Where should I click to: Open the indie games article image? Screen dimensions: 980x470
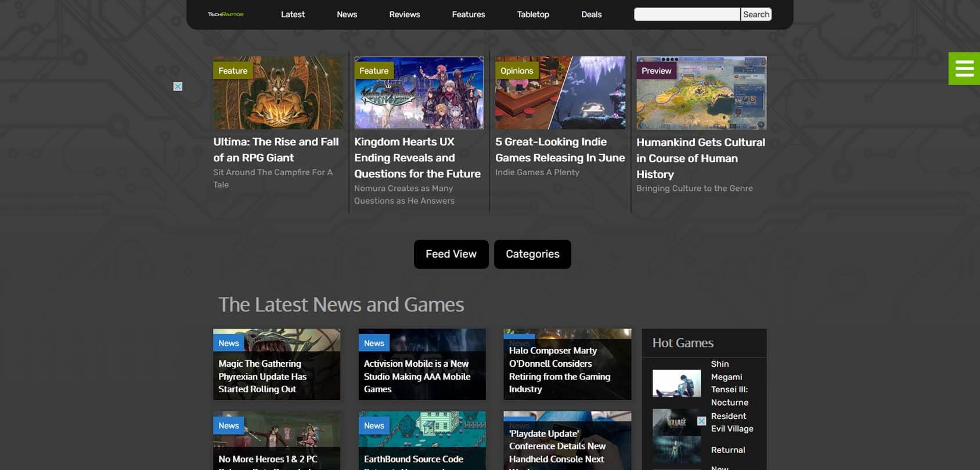tap(560, 93)
